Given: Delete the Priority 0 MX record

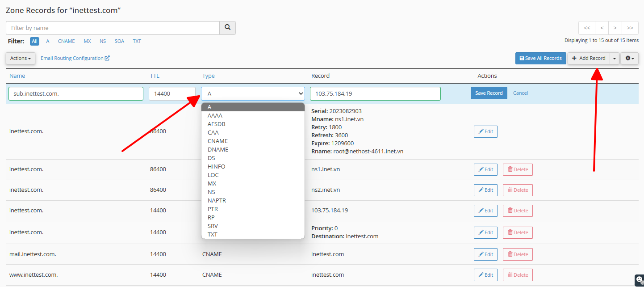Looking at the screenshot, I should tap(518, 232).
